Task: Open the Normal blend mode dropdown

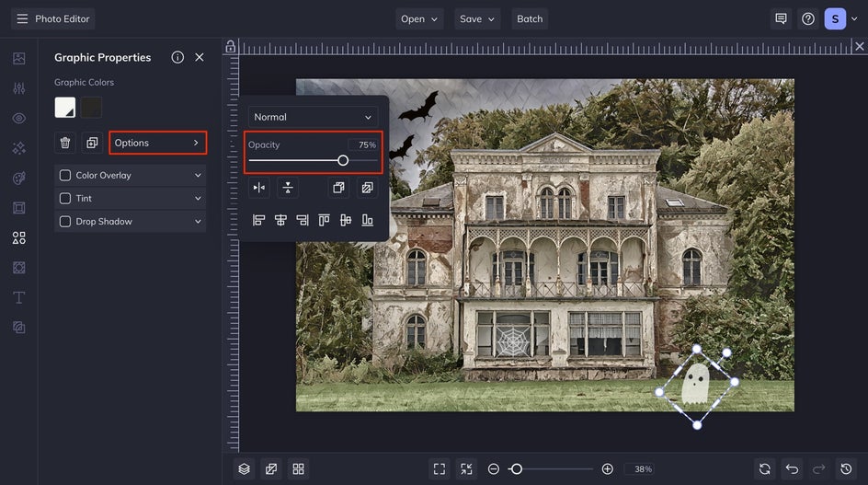Action: click(313, 117)
